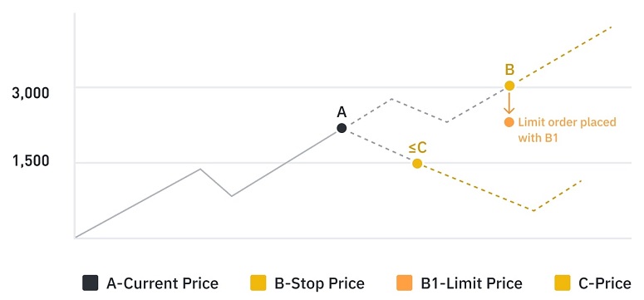The height and width of the screenshot is (300, 644).
Task: Select the yellow C-Price legend square
Action: coord(563,283)
